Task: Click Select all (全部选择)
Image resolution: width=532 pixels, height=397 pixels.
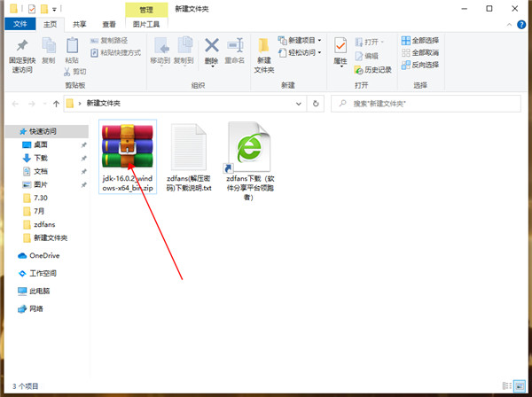Action: (420, 41)
